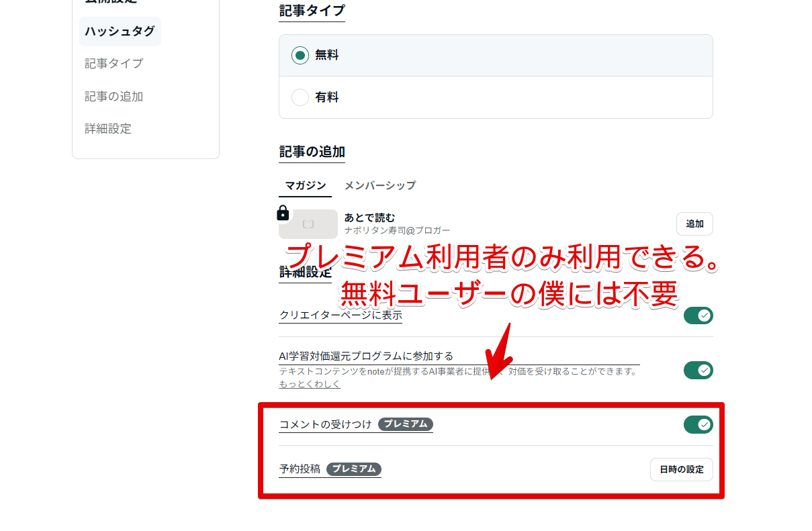Open the もっとくわしく link
Screen dimensions: 812x531
pyautogui.click(x=310, y=384)
